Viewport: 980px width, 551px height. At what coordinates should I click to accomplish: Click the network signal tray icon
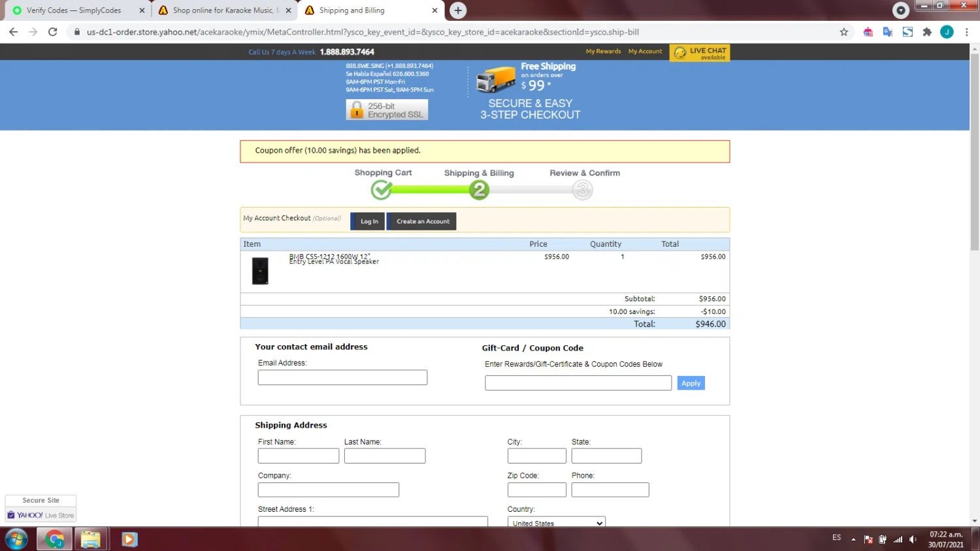point(898,539)
